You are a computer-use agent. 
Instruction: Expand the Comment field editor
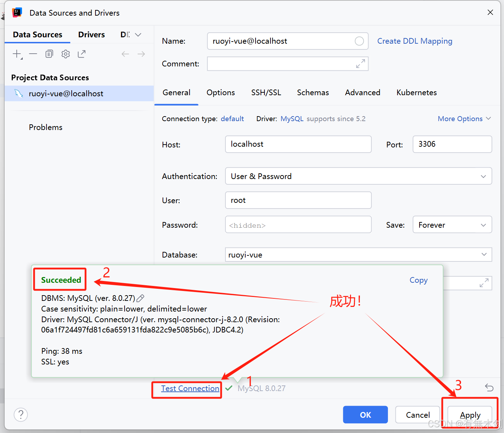click(x=361, y=64)
